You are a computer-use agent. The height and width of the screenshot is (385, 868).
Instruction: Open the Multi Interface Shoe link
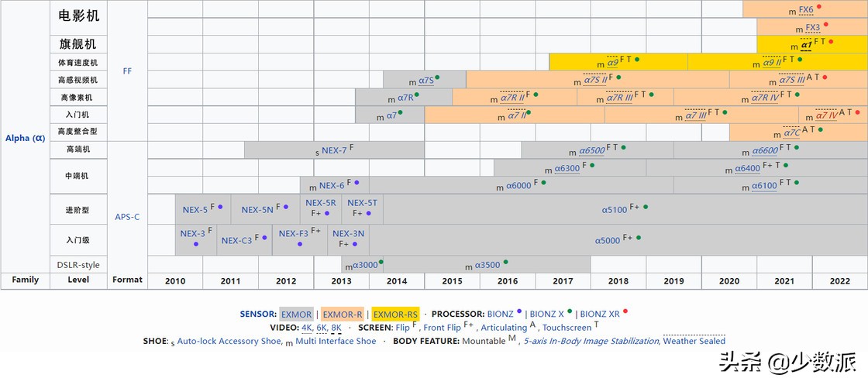[336, 341]
